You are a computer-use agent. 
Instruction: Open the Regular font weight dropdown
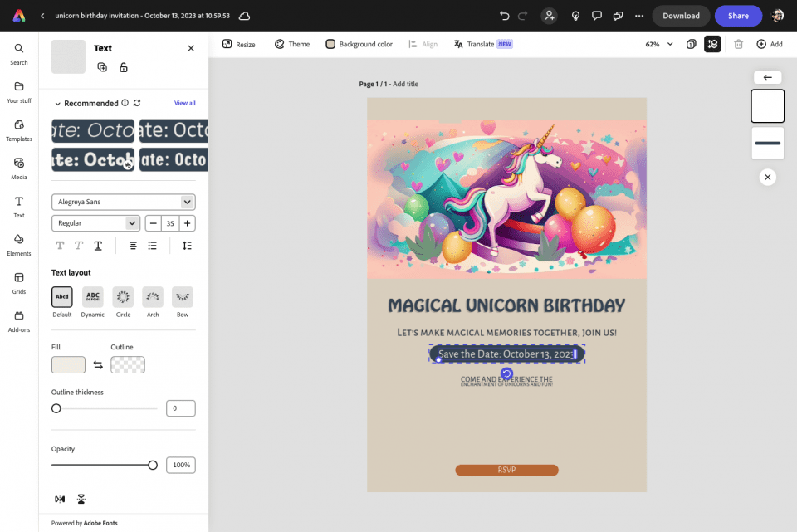click(x=95, y=222)
